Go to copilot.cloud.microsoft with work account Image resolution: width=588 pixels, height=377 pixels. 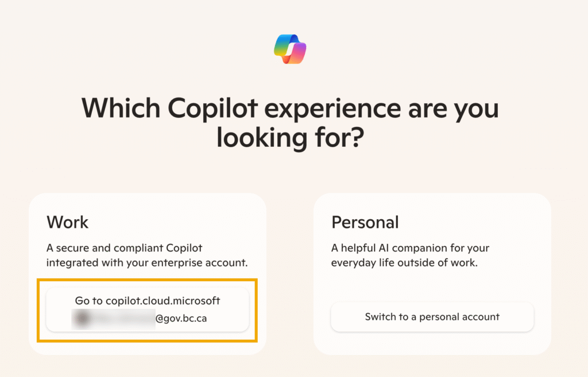pos(148,309)
